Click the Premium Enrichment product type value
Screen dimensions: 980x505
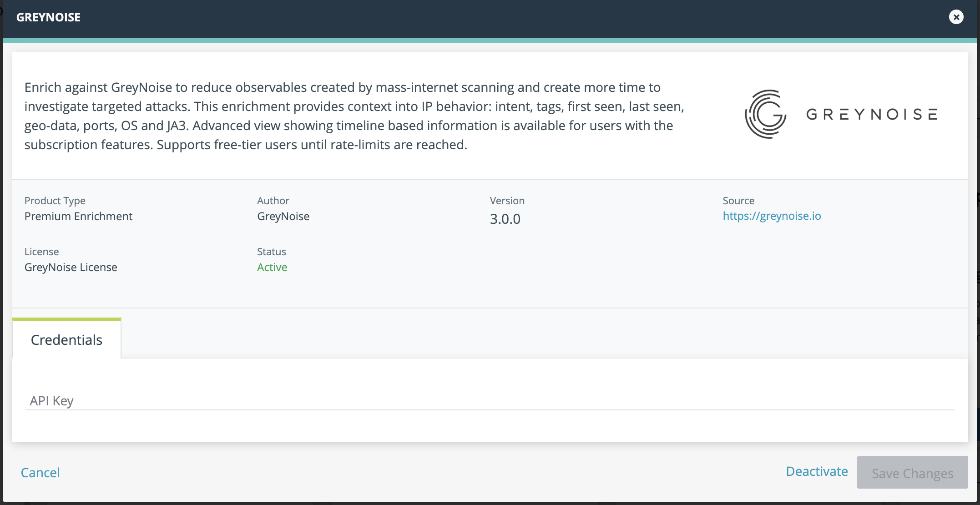coord(78,216)
